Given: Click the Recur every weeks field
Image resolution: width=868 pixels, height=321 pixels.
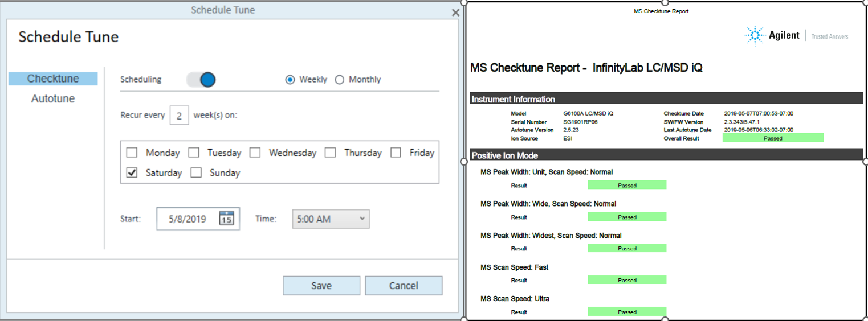Looking at the screenshot, I should [179, 116].
